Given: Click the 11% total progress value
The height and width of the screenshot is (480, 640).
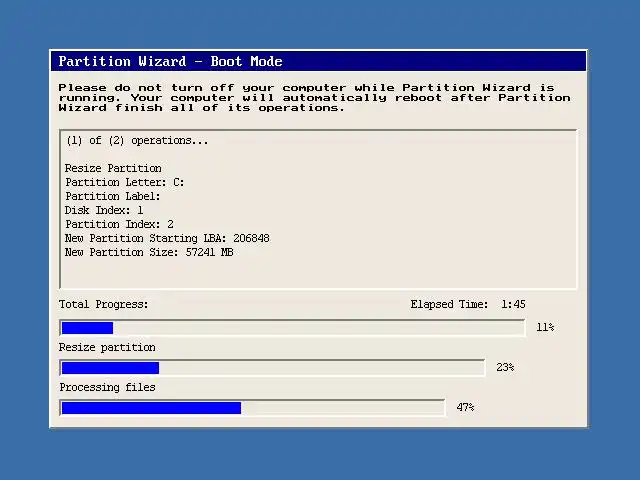Looking at the screenshot, I should pos(545,327).
